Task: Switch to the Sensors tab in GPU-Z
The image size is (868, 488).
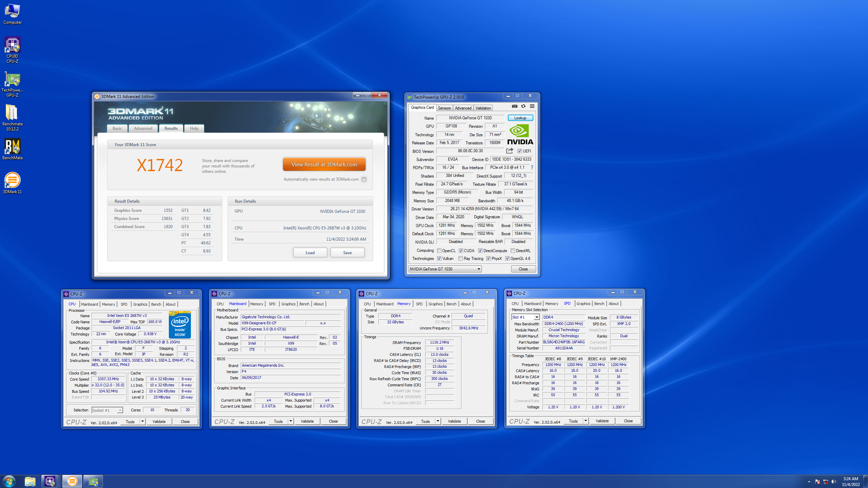Action: [x=444, y=108]
